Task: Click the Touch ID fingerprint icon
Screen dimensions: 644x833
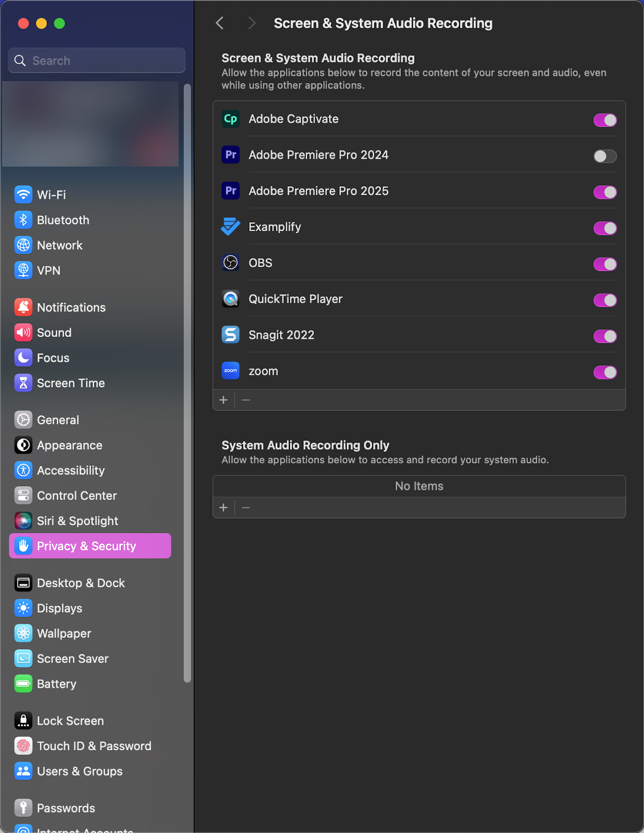Action: (23, 746)
